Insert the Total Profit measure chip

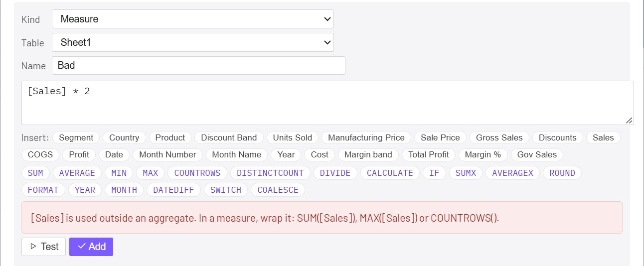point(428,154)
